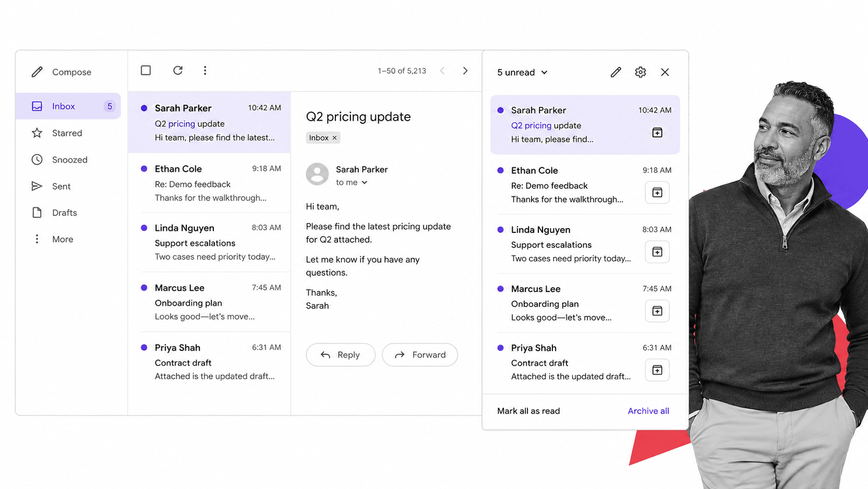Click the Starred star icon

[37, 133]
